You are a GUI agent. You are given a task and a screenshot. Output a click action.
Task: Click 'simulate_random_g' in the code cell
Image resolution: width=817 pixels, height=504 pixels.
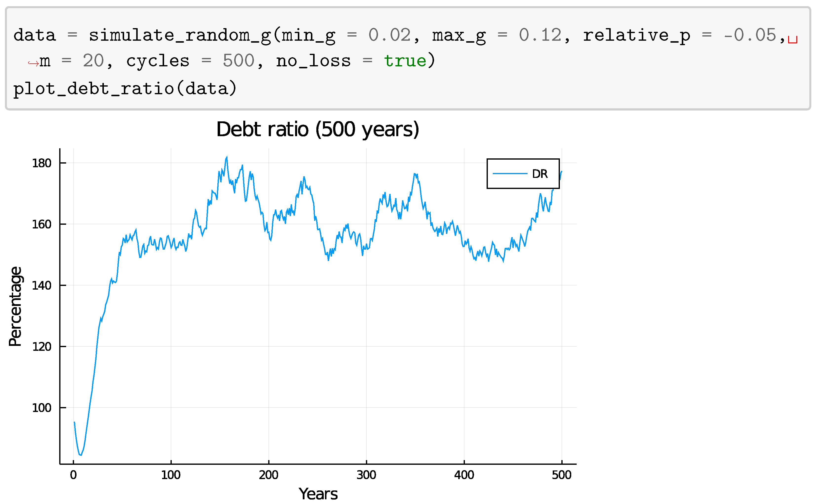180,35
